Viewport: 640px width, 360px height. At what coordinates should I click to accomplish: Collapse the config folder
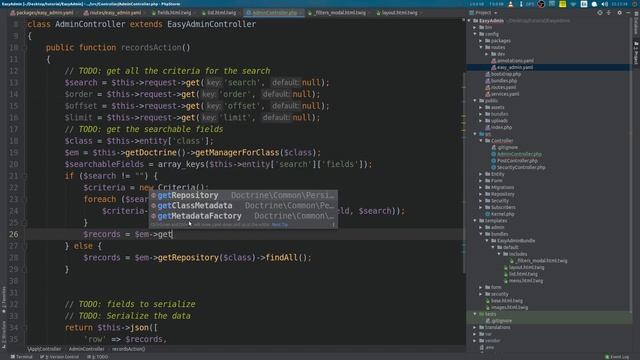click(475, 34)
